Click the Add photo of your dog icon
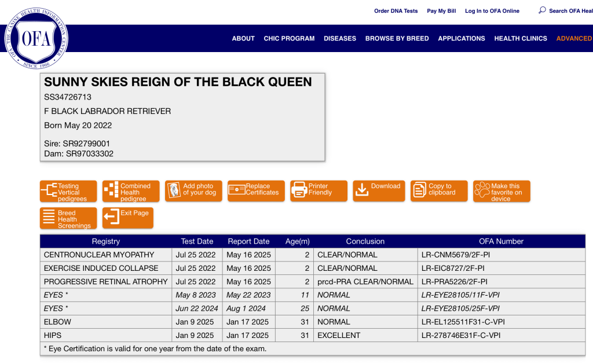Screen dimensions: 593x364 point(174,190)
